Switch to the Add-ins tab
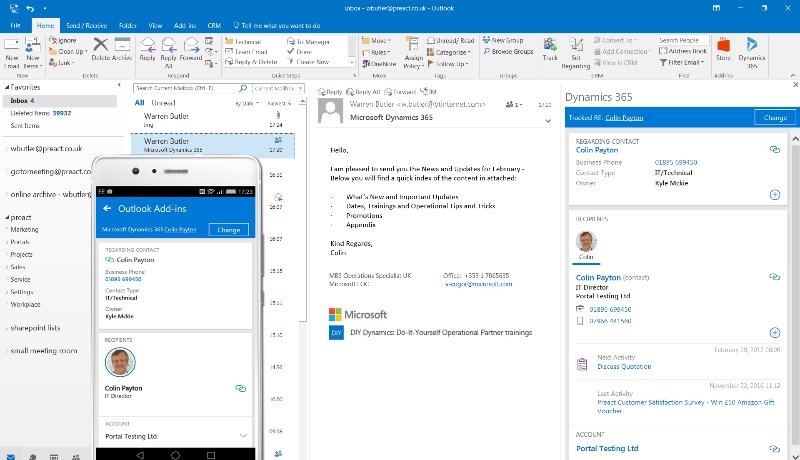Screen dimensions: 800x460 (185, 25)
